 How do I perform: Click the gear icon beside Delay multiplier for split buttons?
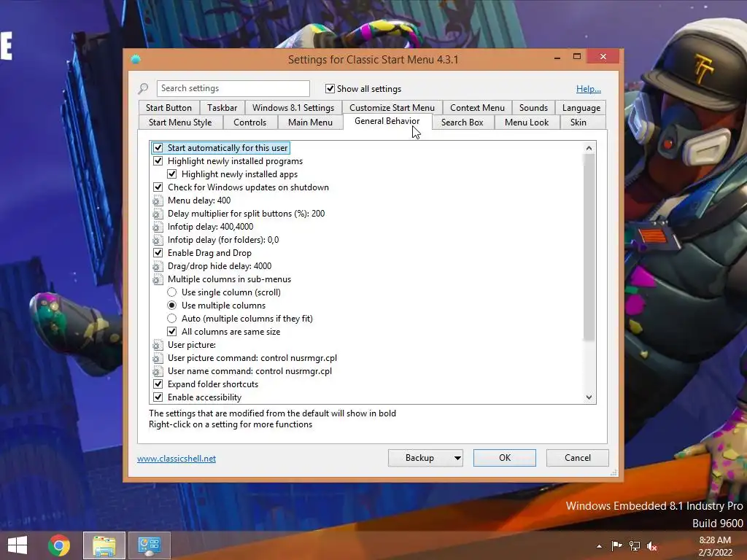click(x=158, y=214)
